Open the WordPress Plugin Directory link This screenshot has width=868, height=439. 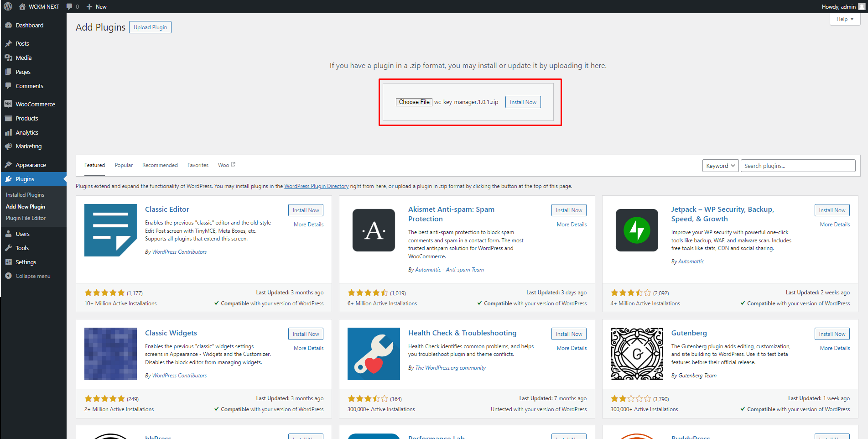point(317,186)
